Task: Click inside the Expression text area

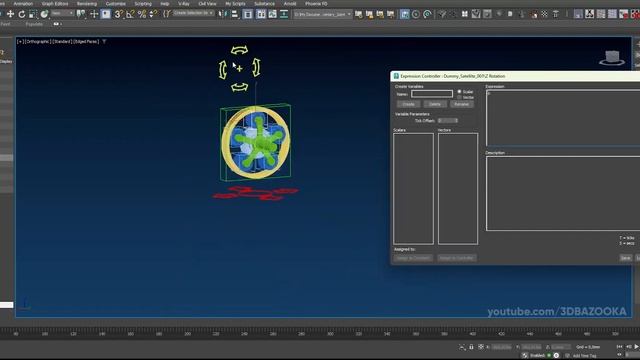Action: point(563,118)
